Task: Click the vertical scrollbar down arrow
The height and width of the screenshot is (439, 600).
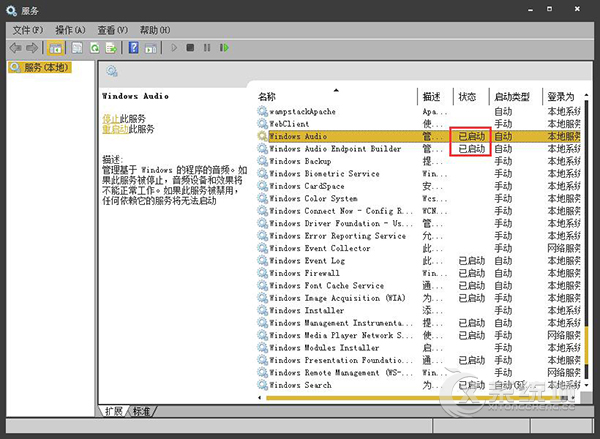Action: click(586, 386)
